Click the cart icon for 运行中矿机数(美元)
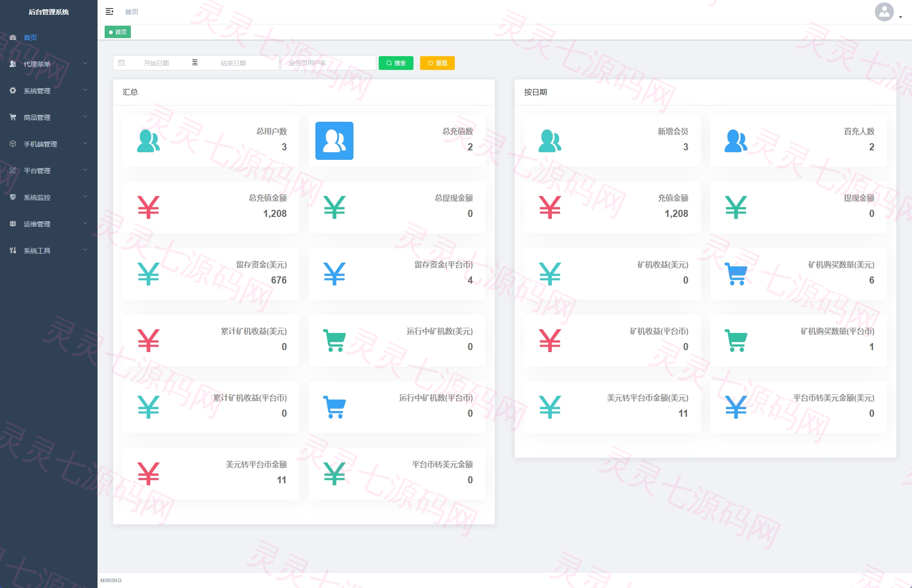 (334, 341)
